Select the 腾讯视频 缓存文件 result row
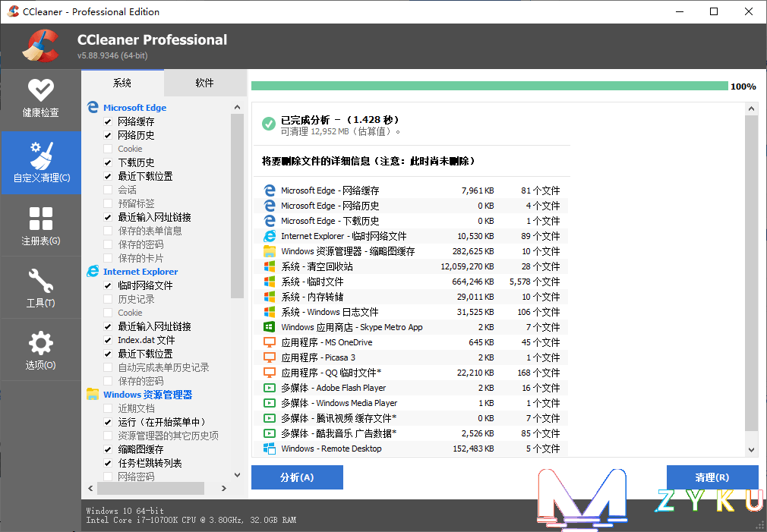Viewport: 767px width, 532px height. click(412, 418)
